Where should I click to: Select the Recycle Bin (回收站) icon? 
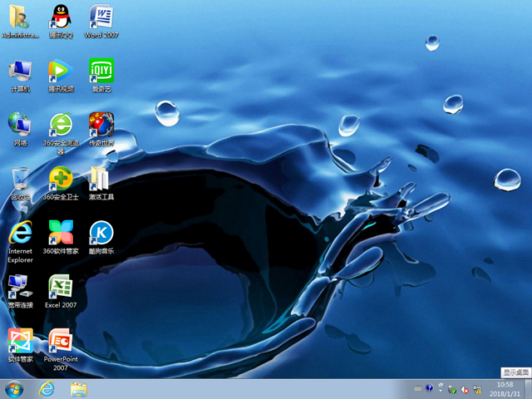pyautogui.click(x=20, y=179)
